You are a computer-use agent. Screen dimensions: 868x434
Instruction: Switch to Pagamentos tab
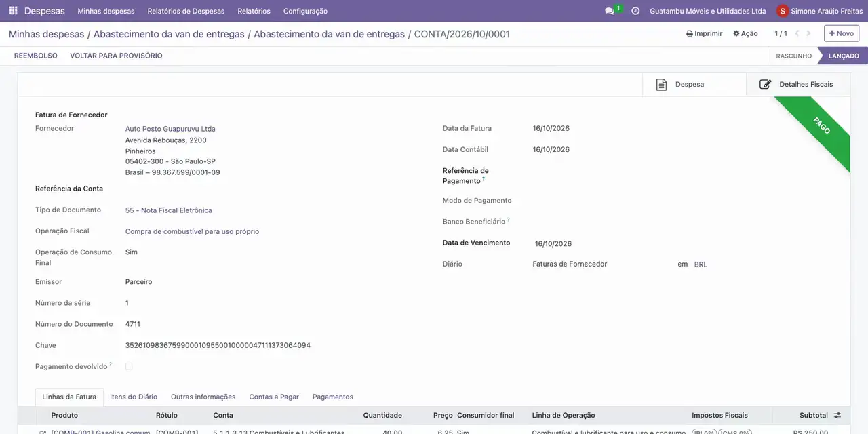click(333, 397)
